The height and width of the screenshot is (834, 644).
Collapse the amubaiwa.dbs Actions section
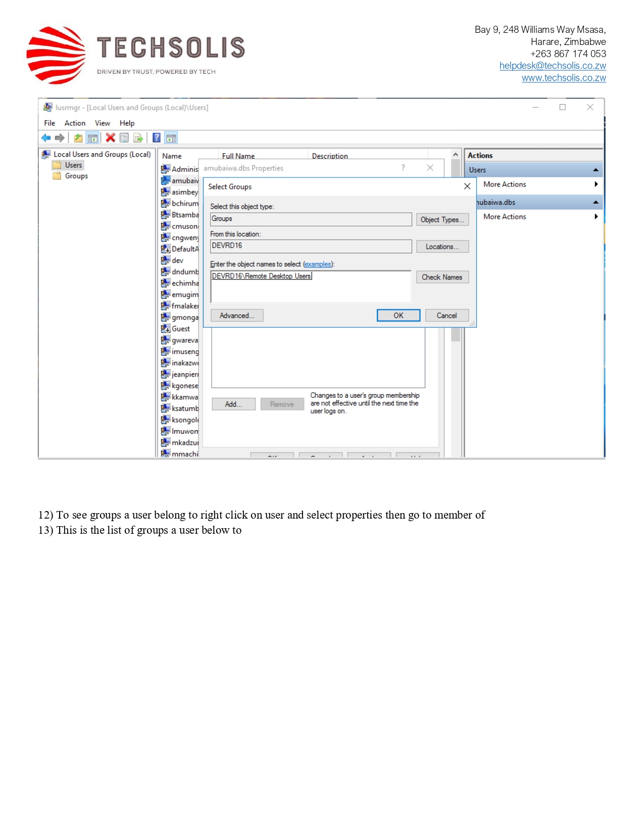tap(596, 202)
